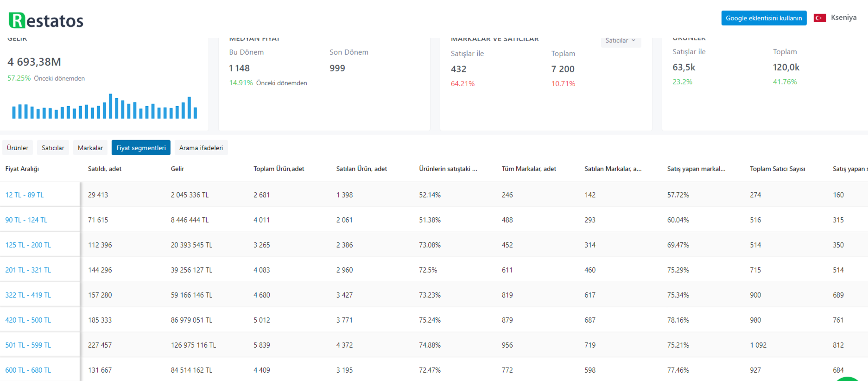Open the Satıcılar dropdown in brands card

click(621, 40)
